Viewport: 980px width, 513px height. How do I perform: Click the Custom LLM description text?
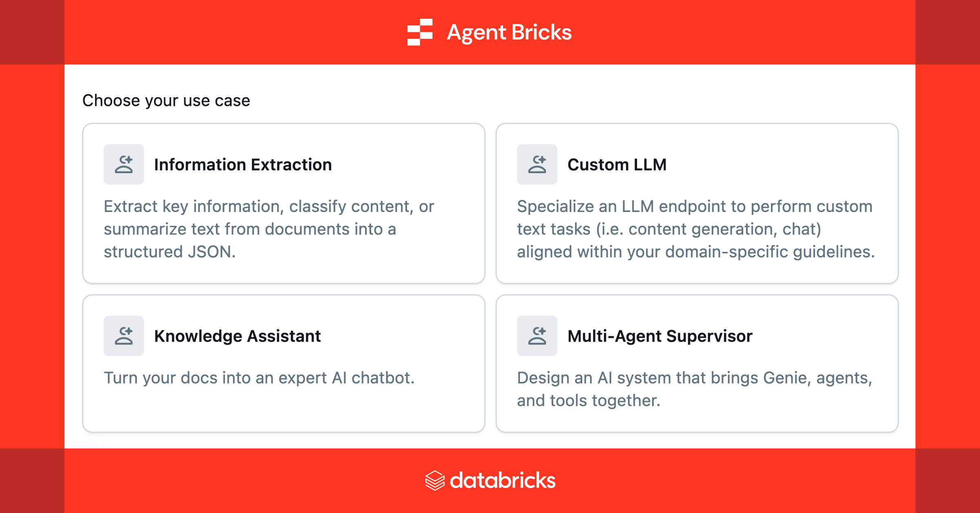click(695, 229)
